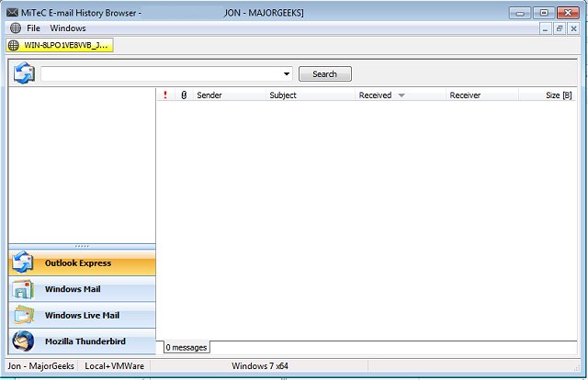Sort messages by the Sender column
This screenshot has width=588, height=380.
pyautogui.click(x=230, y=95)
